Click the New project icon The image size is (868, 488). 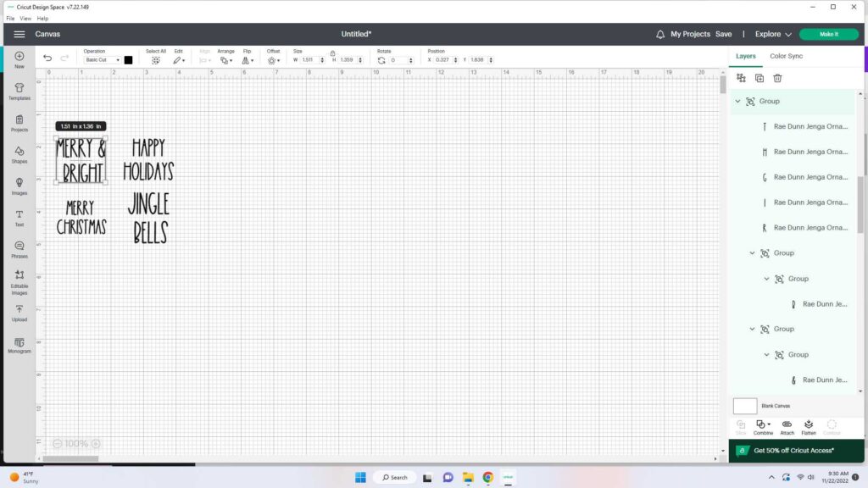(x=19, y=59)
